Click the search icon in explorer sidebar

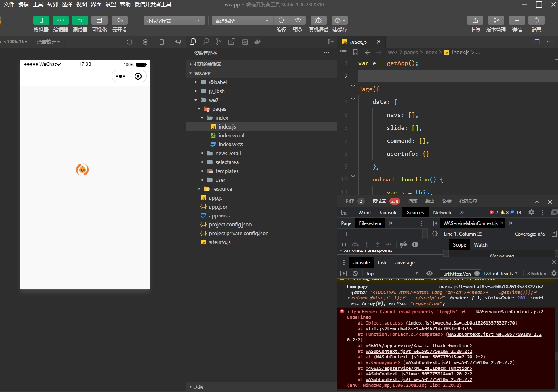(206, 42)
